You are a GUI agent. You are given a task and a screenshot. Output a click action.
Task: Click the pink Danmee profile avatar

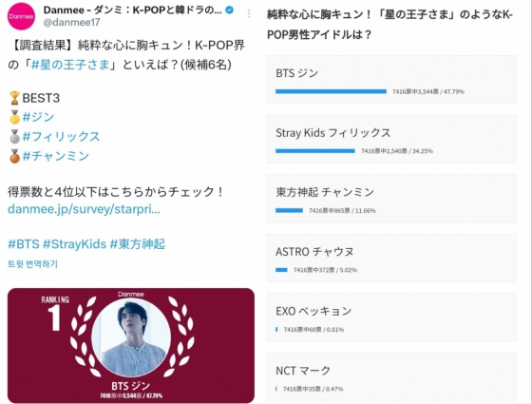point(21,16)
